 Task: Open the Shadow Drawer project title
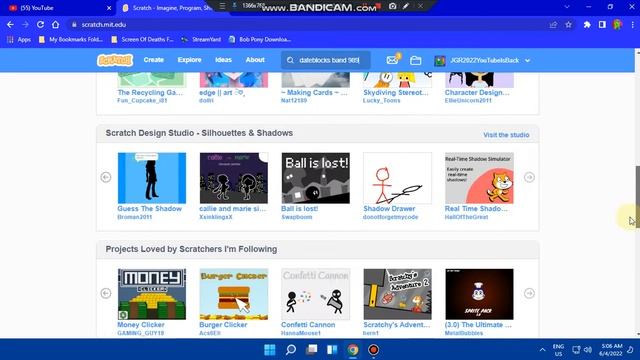(x=389, y=209)
